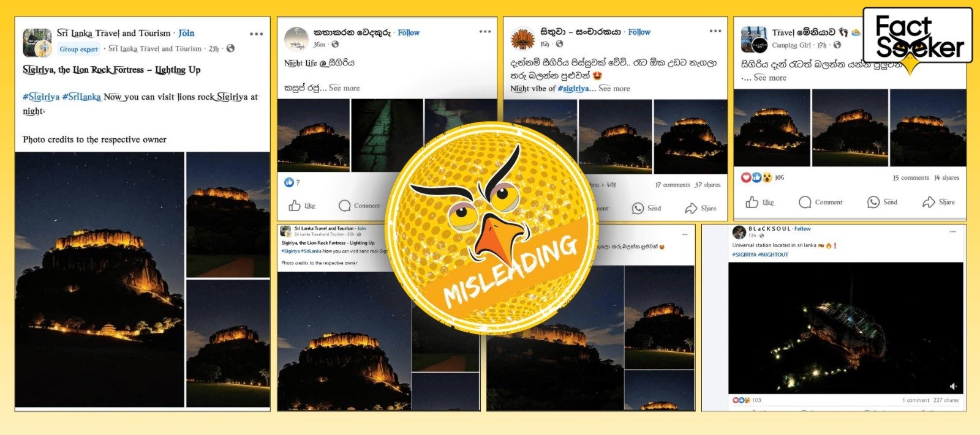Click the Comment button in the කතාකරන වෙදකුරු post
Screen dimensions: 980x435
point(360,206)
